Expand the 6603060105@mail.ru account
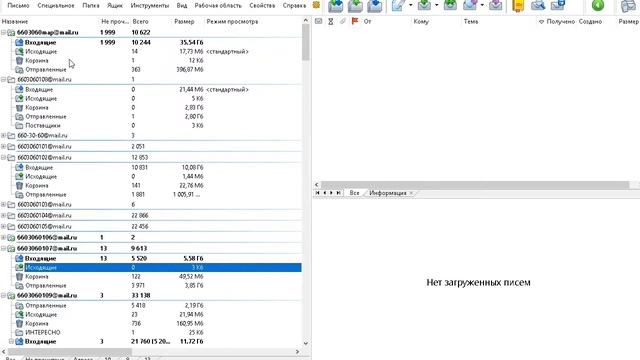 [3, 227]
